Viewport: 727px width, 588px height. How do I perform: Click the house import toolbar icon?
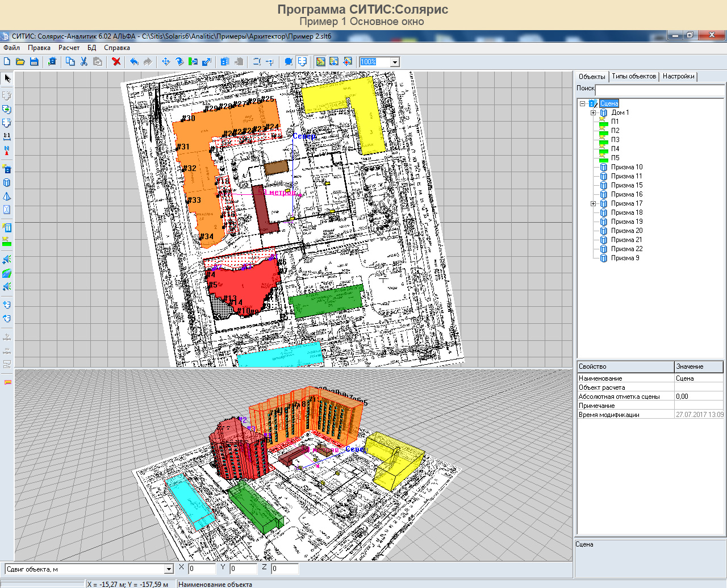click(x=52, y=61)
